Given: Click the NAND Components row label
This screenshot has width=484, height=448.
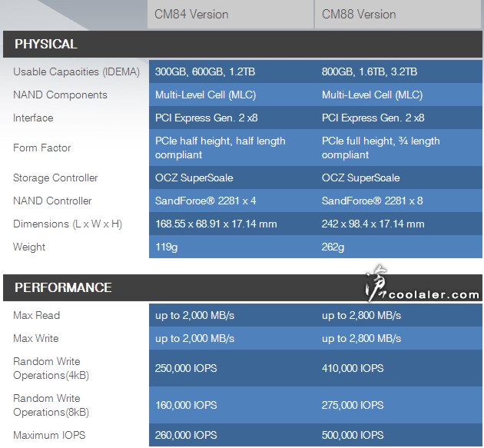Looking at the screenshot, I should coord(60,95).
